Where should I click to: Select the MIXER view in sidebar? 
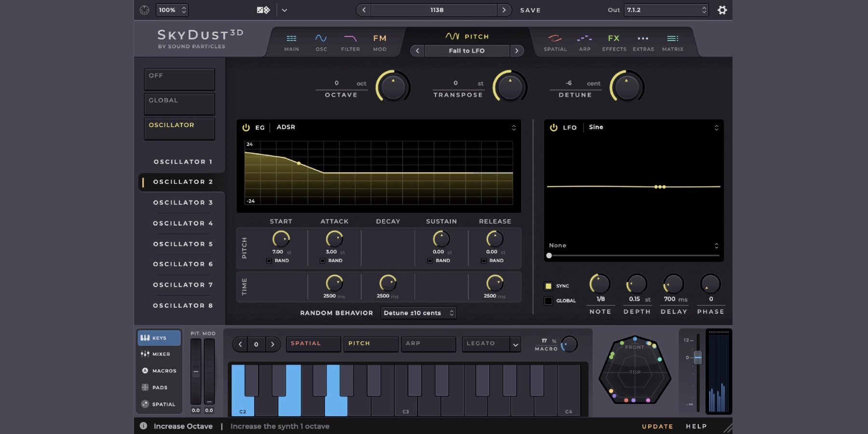click(x=159, y=354)
